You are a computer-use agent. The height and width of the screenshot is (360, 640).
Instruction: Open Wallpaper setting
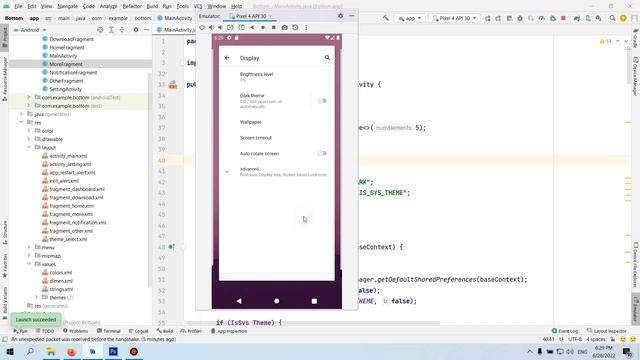click(x=277, y=122)
